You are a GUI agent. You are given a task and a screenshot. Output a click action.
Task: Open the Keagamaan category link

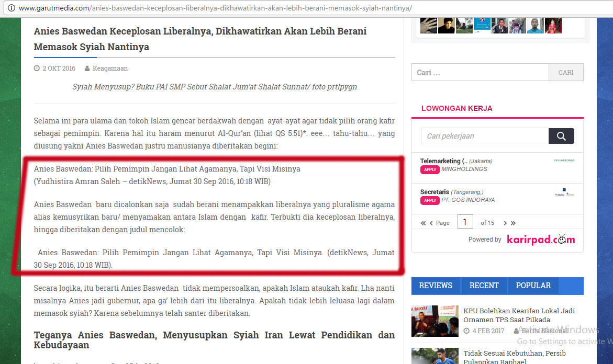pos(110,69)
